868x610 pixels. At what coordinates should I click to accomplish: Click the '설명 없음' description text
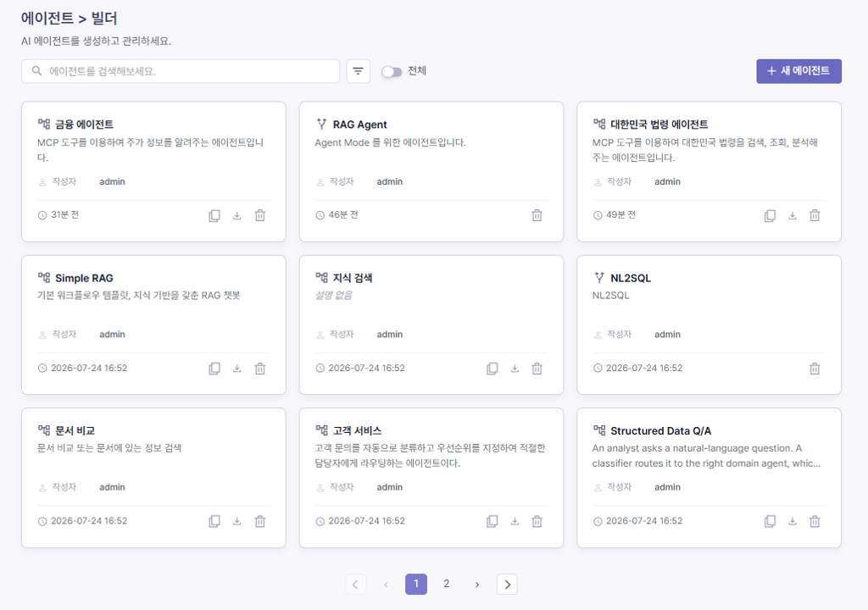(x=333, y=295)
